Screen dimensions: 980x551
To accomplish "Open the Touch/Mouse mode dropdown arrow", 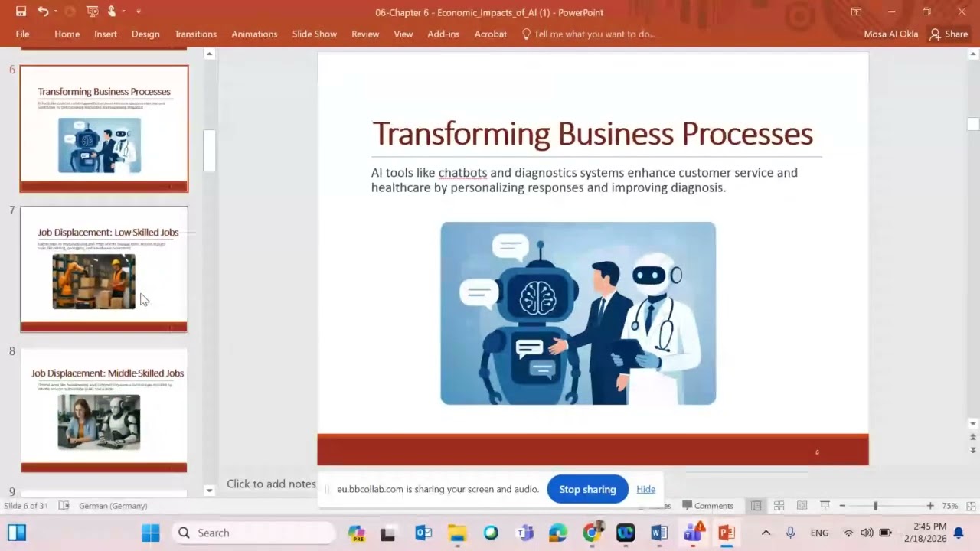I will coord(123,12).
